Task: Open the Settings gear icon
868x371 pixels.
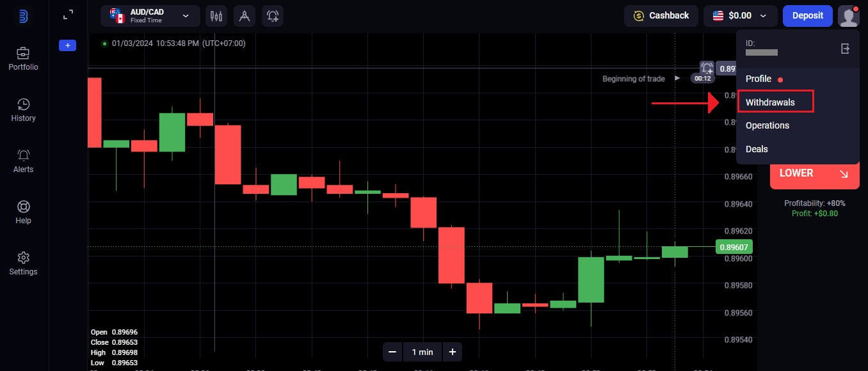Action: click(x=23, y=258)
